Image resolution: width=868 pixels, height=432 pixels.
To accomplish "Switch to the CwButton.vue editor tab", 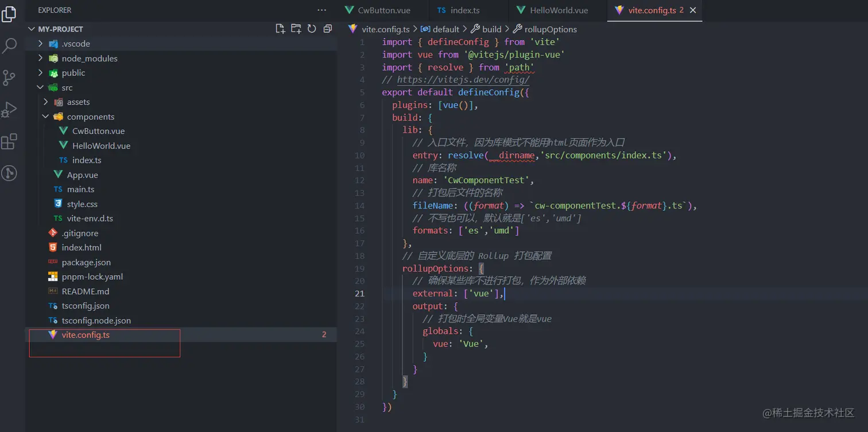I will pyautogui.click(x=382, y=10).
